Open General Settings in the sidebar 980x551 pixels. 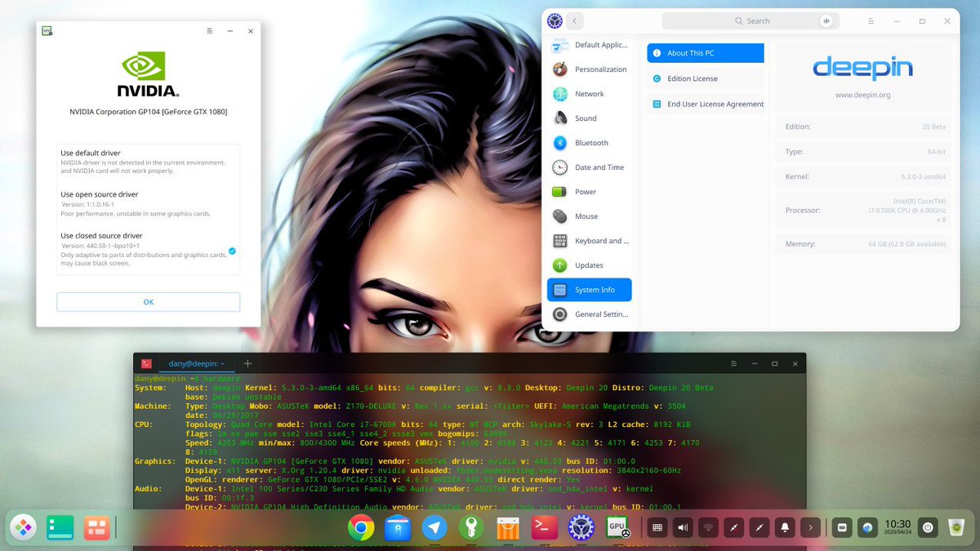[x=589, y=314]
